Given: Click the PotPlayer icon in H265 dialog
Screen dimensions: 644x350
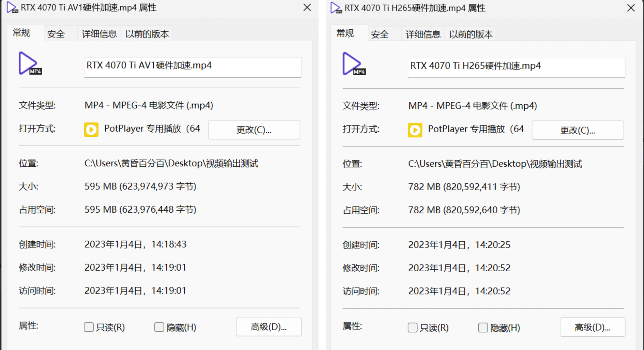Looking at the screenshot, I should tap(415, 130).
